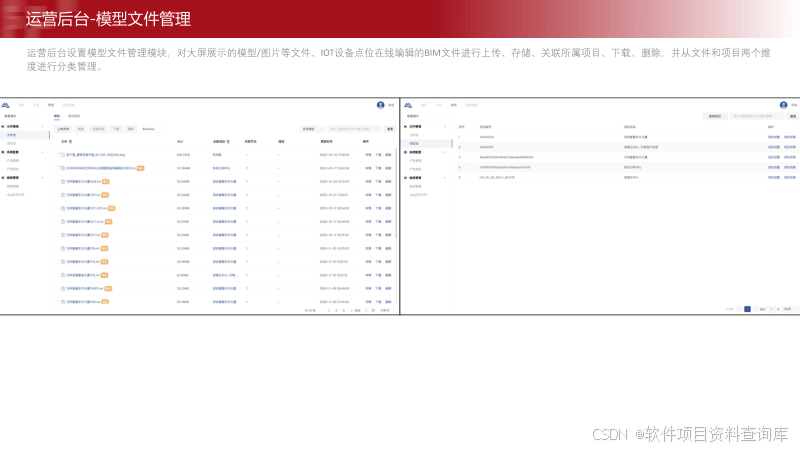This screenshot has width=800, height=450.
Task: Click the 系统配置 group icon in right screenshot sidebar
Action: tap(406, 152)
